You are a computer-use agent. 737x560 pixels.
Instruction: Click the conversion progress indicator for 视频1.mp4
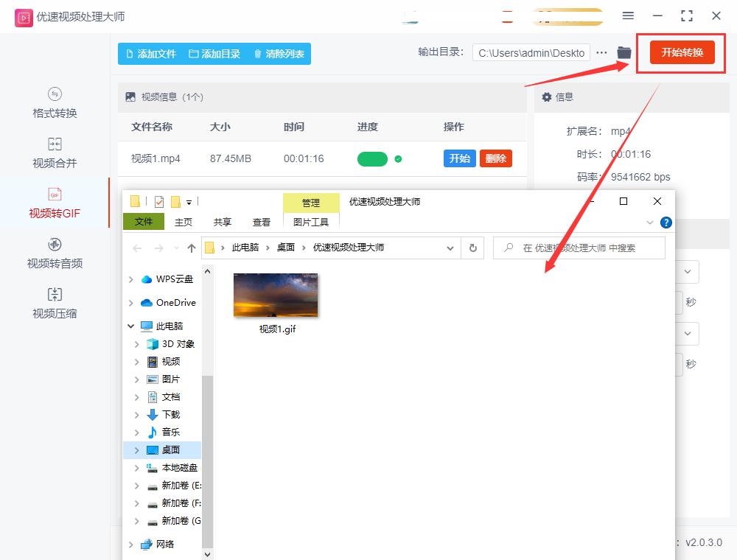(x=373, y=158)
